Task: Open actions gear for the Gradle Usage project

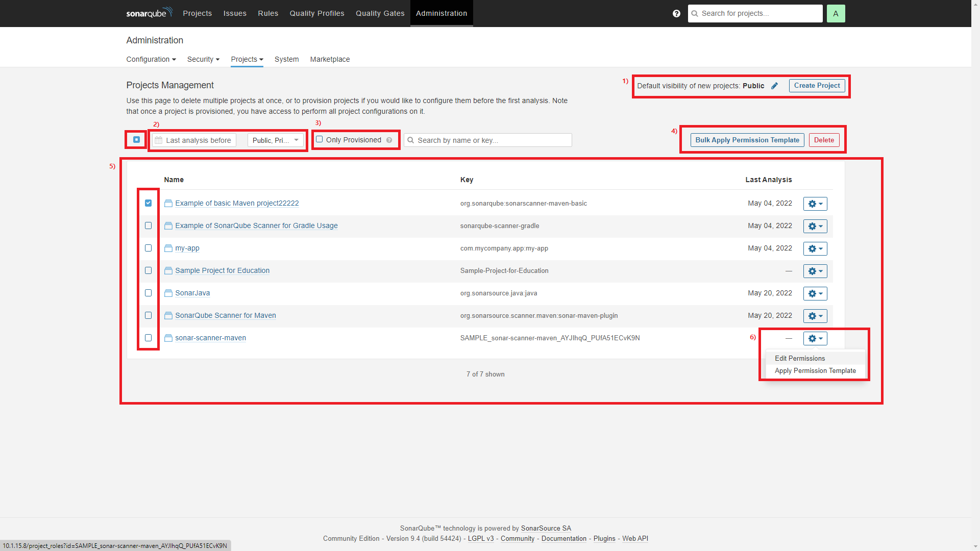Action: pos(815,227)
